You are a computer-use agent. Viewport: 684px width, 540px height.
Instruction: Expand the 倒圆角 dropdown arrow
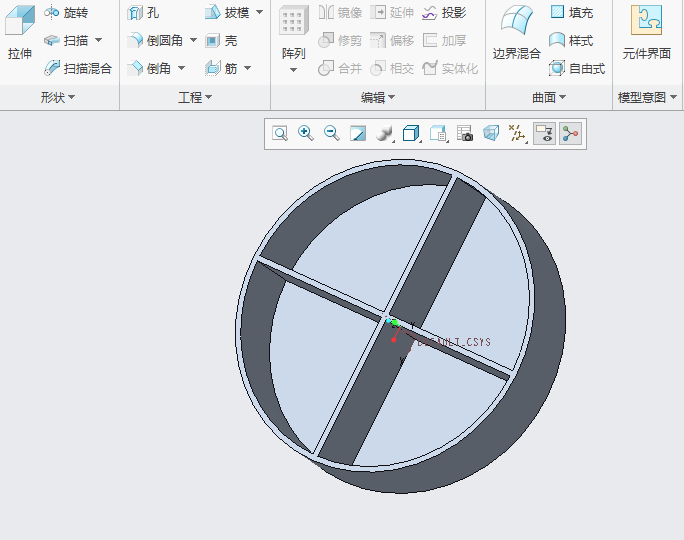pos(193,41)
